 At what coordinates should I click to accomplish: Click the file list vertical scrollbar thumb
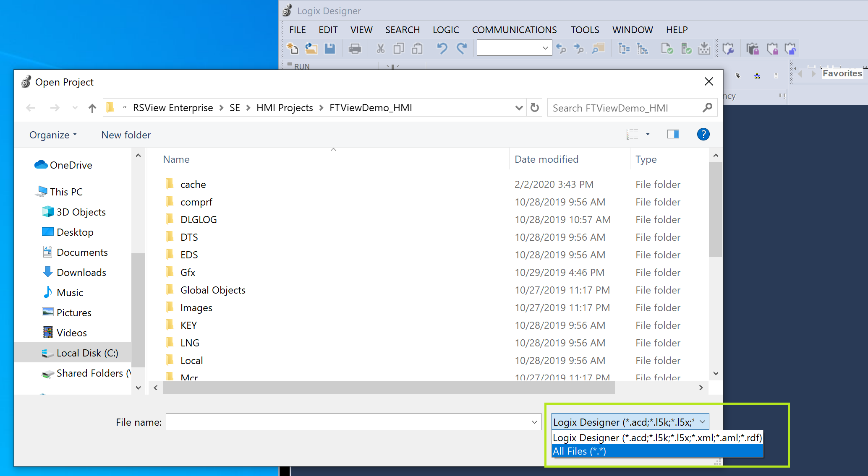[x=716, y=210]
